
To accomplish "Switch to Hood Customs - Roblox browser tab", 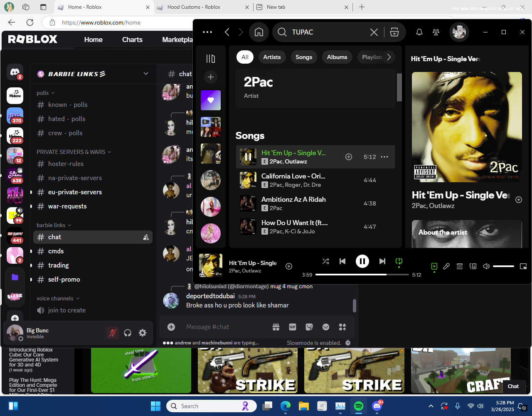I will (x=203, y=7).
